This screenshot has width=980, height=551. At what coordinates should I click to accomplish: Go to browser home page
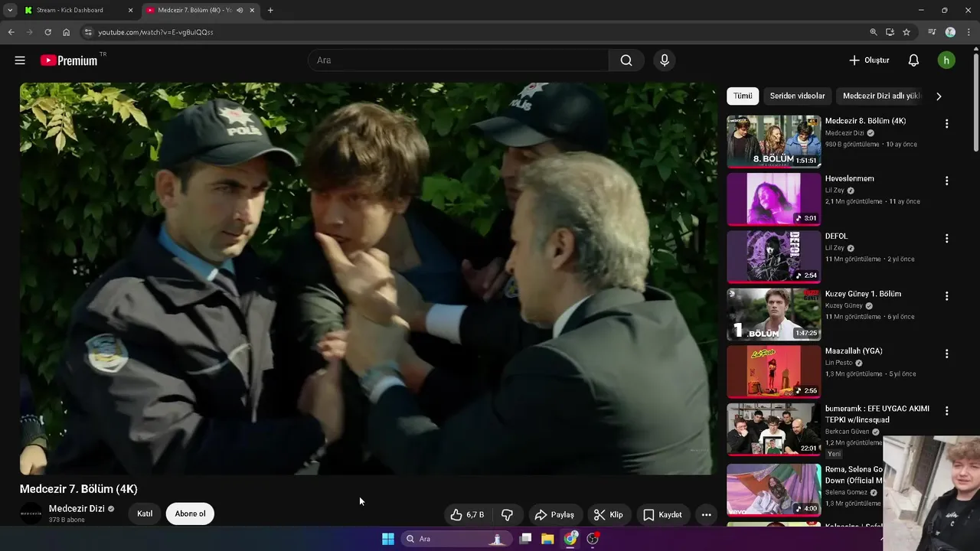click(66, 32)
